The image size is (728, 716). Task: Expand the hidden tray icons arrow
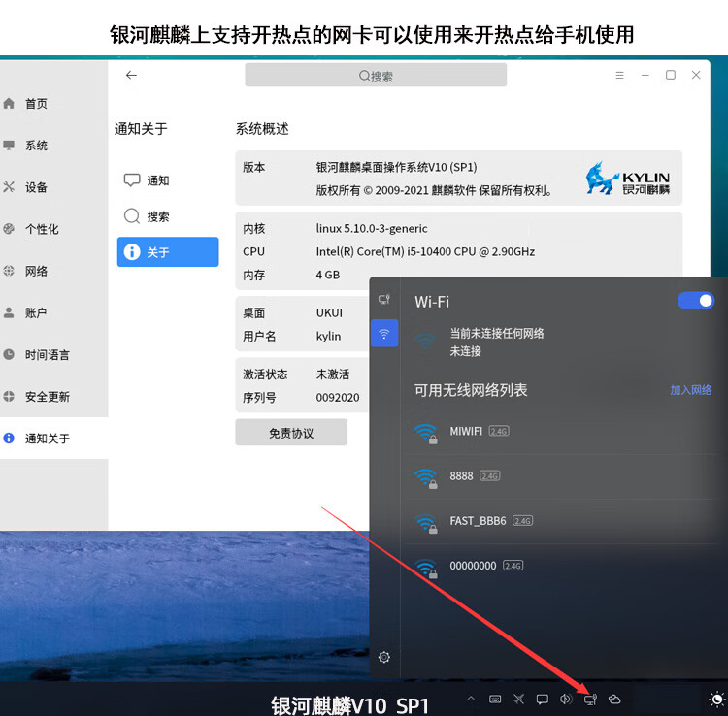(x=472, y=699)
